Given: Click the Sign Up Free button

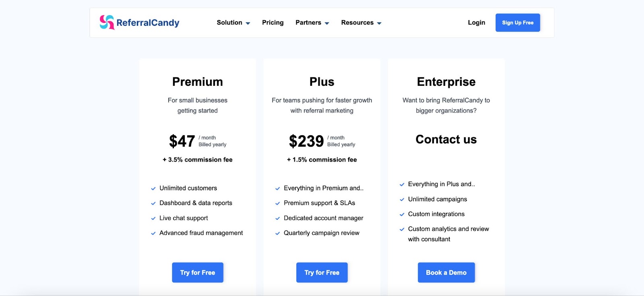Looking at the screenshot, I should click(x=518, y=23).
